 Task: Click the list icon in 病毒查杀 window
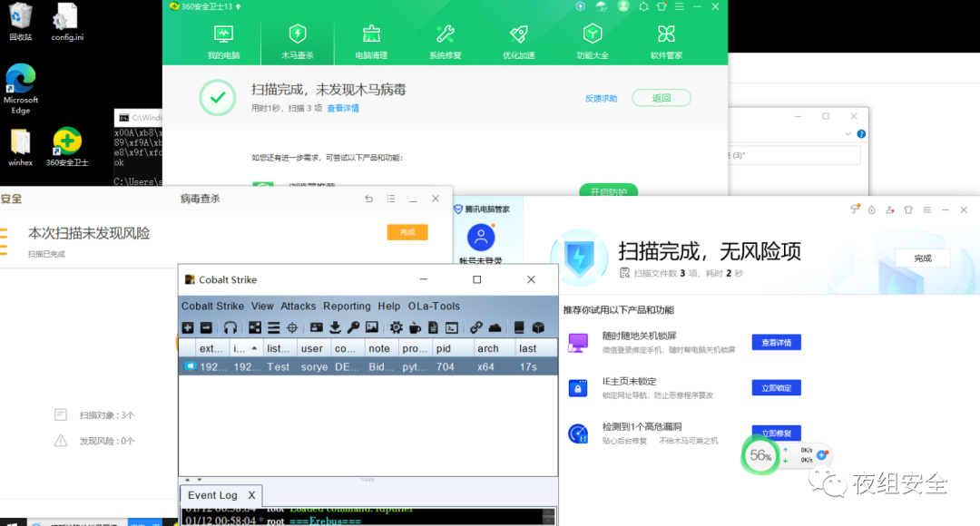click(390, 199)
